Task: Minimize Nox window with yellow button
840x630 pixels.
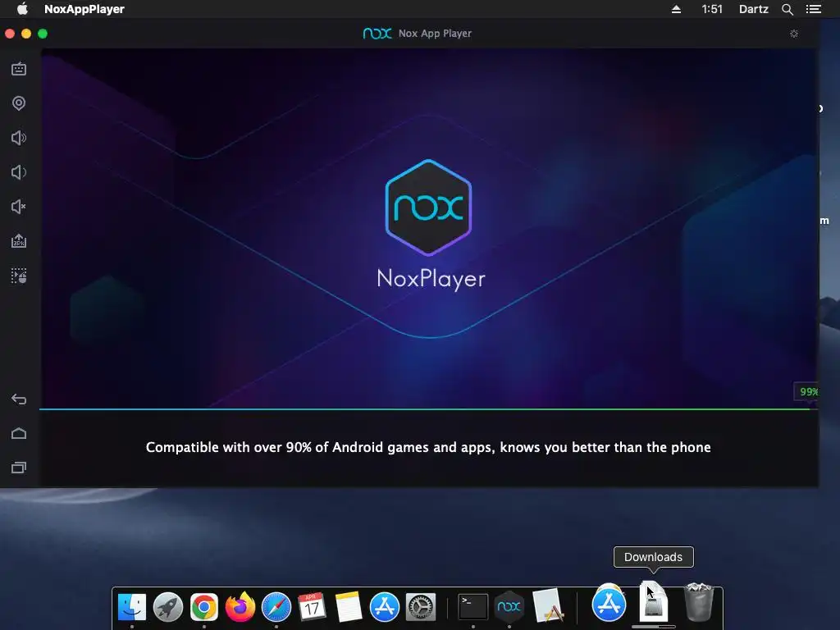Action: [x=26, y=34]
